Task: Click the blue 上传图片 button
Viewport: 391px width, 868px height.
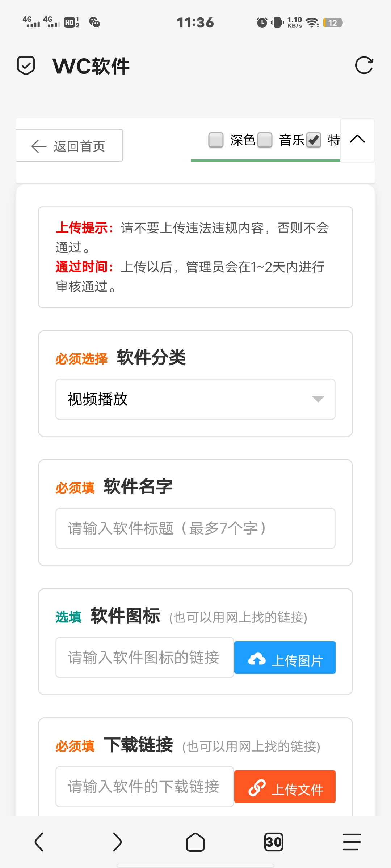Action: coord(285,658)
